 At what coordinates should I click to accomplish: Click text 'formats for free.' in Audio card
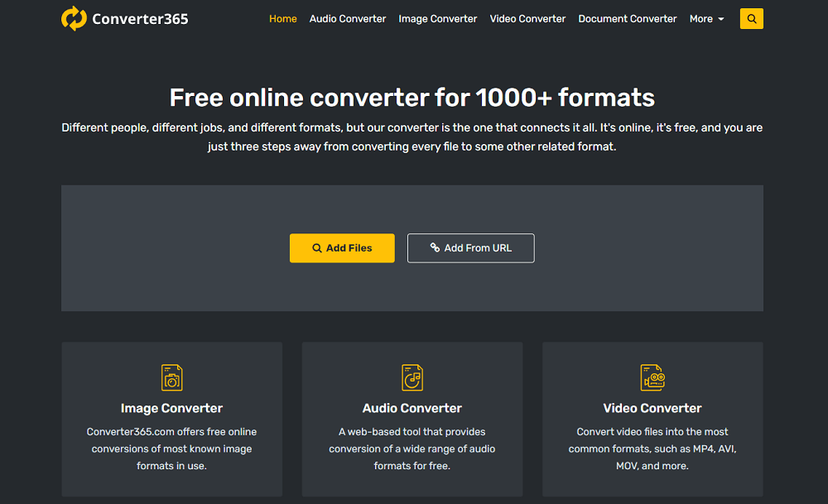click(x=412, y=466)
